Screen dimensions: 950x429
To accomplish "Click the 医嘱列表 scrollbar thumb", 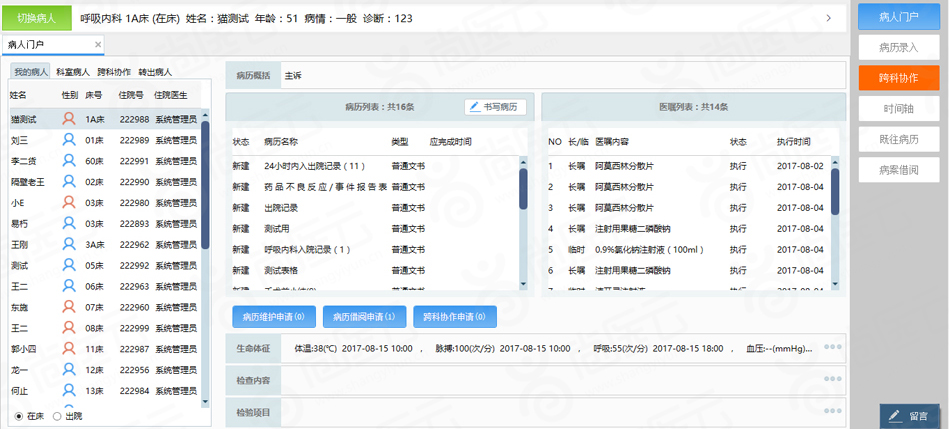I will [835, 191].
